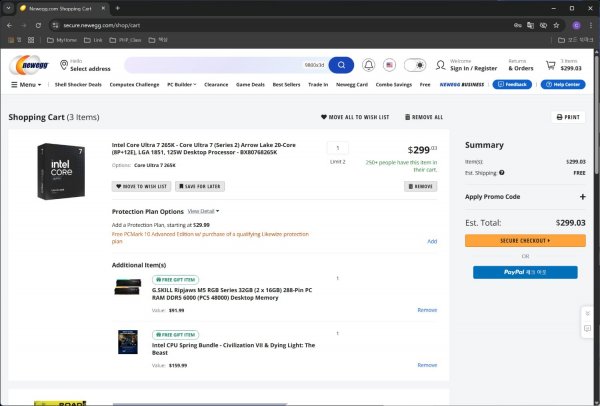Screen dimensions: 600x406
Task: Expand Apply Promo Code with plus sign
Action: pos(582,197)
